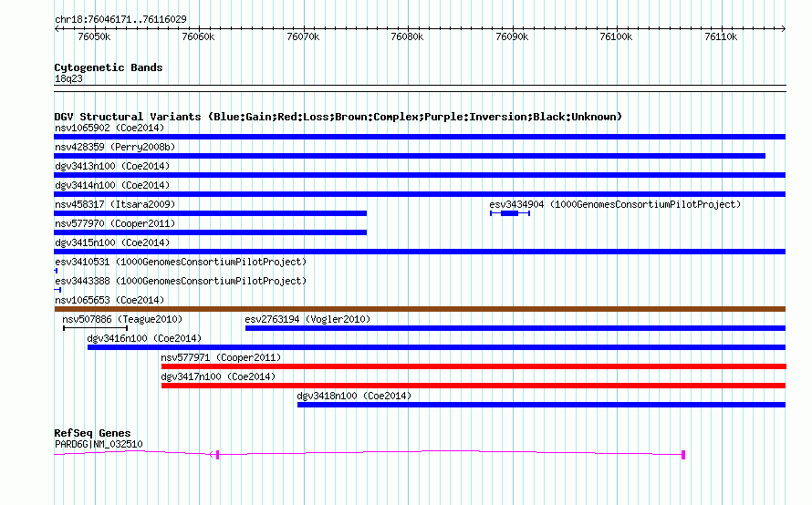Click the esv3410531 tiny variant marker
Screen dimensions: 812x505
[56, 271]
